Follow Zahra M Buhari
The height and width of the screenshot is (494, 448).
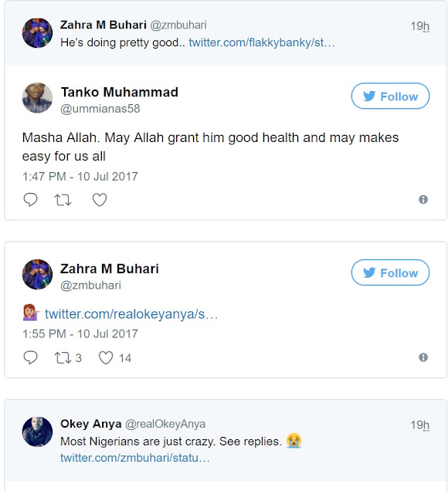click(390, 272)
